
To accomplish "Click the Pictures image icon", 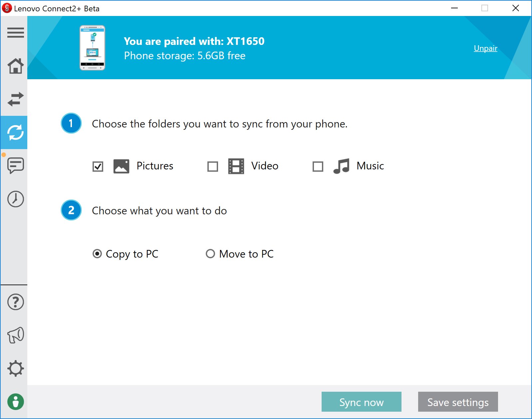I will tap(121, 166).
